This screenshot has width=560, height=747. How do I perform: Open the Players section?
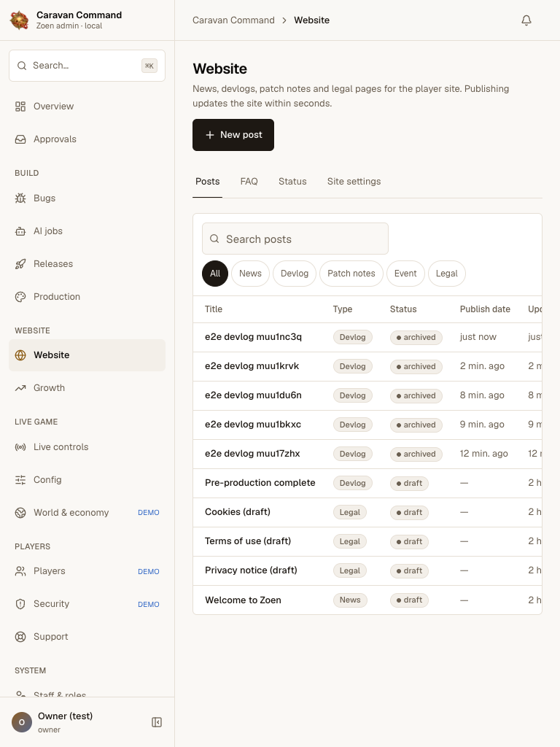(x=87, y=571)
